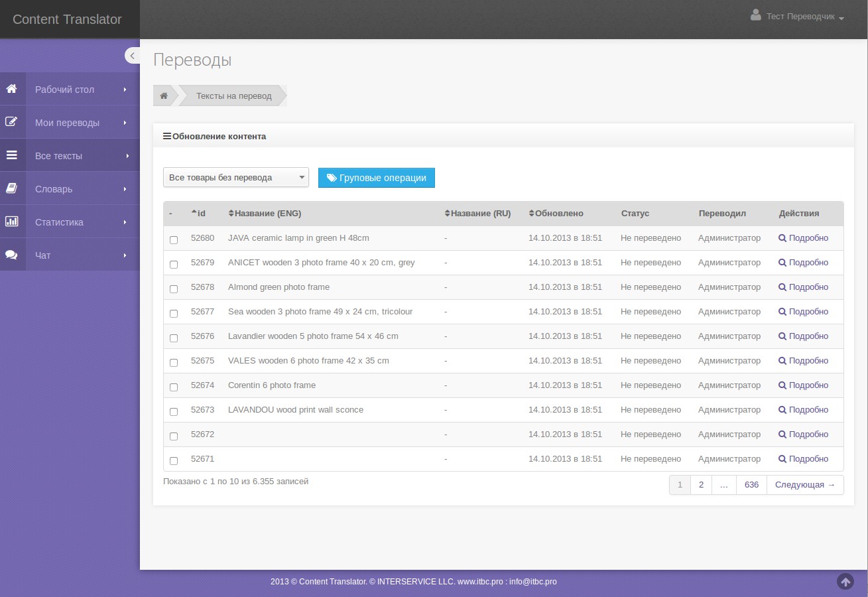Tick the checkbox for row 52672
The height and width of the screenshot is (597, 868).
tap(174, 436)
